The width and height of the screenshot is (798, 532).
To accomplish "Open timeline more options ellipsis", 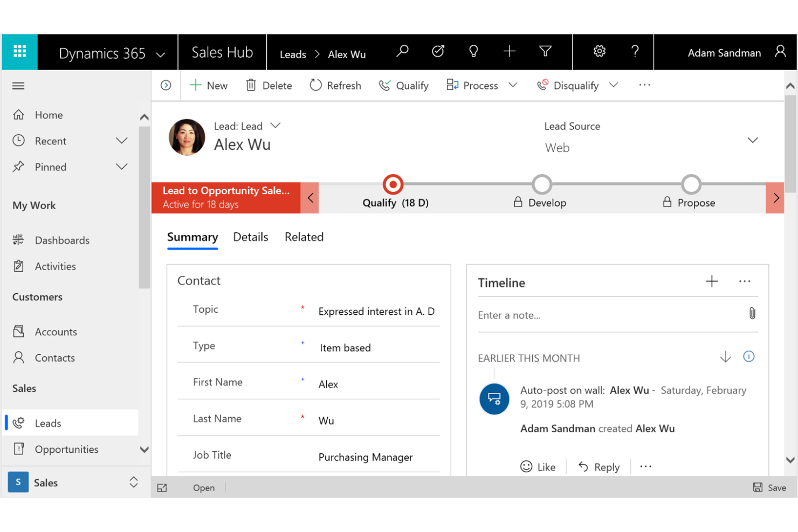I will click(745, 281).
